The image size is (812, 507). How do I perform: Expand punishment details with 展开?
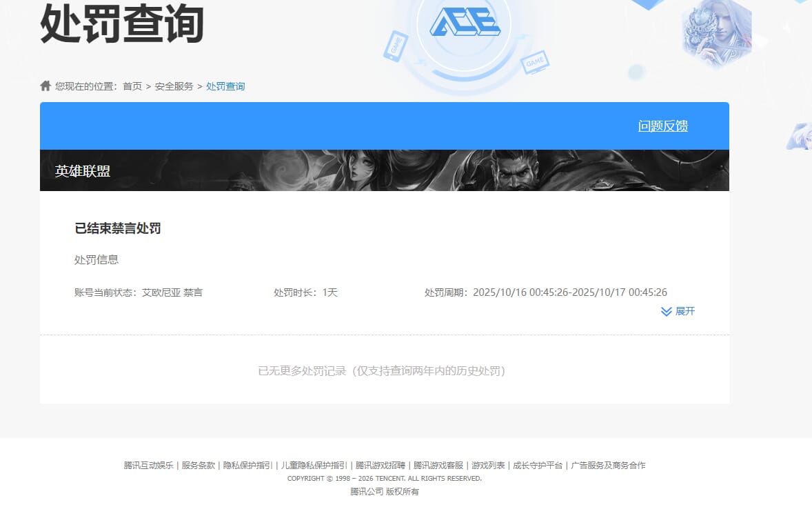[685, 311]
